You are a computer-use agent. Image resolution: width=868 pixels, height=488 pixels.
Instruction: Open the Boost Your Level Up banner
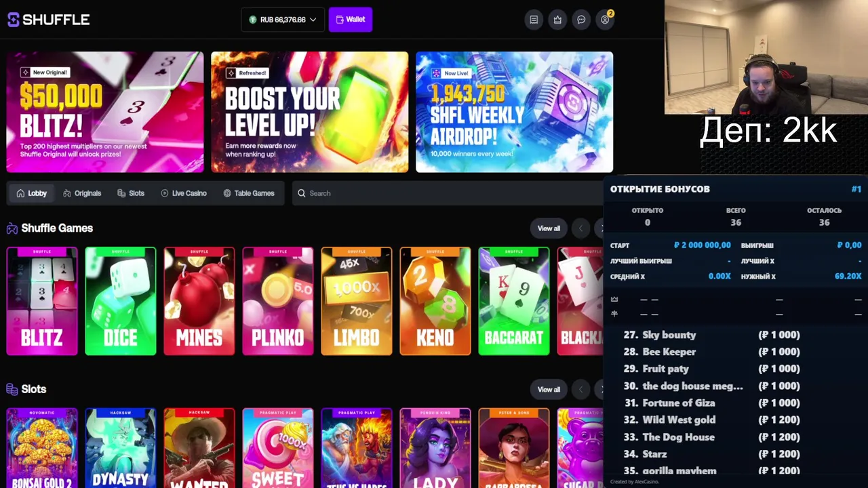[310, 112]
